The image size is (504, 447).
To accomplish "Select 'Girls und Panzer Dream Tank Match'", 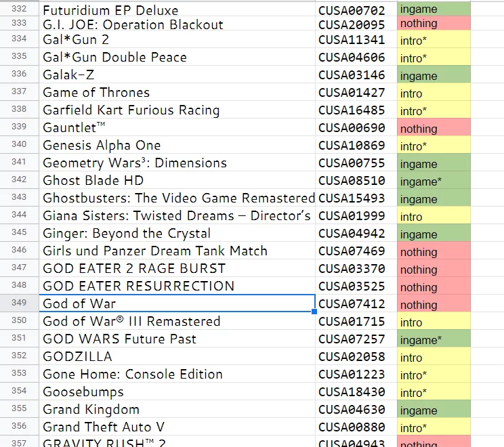I will [x=177, y=251].
